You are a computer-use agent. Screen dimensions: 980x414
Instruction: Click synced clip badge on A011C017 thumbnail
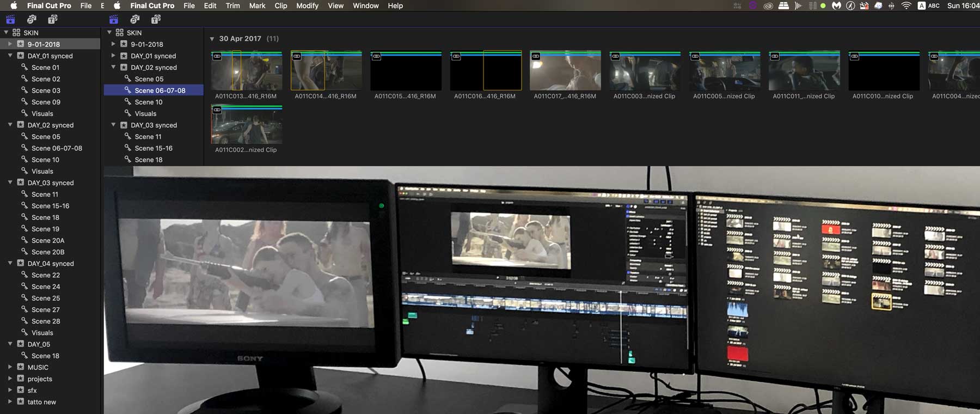[536, 57]
